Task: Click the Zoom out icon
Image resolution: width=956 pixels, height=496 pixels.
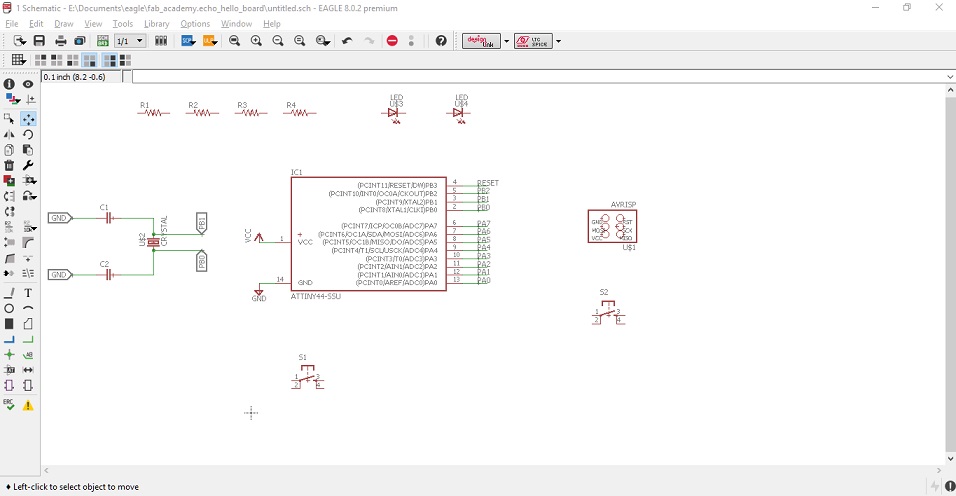Action: click(x=278, y=41)
